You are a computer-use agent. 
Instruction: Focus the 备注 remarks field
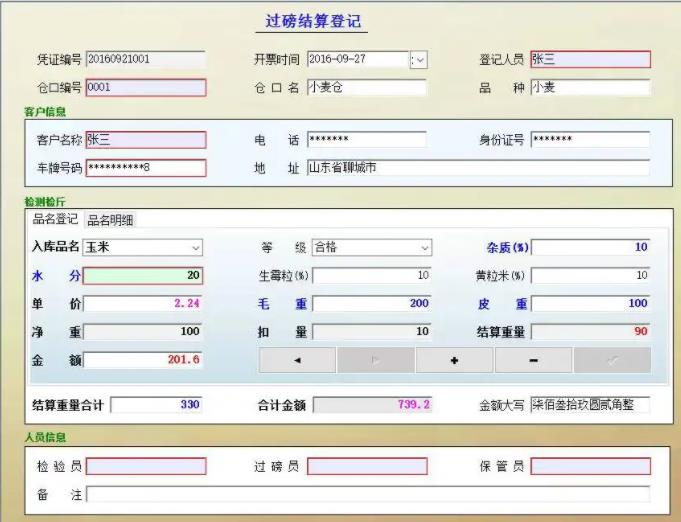coord(367,494)
